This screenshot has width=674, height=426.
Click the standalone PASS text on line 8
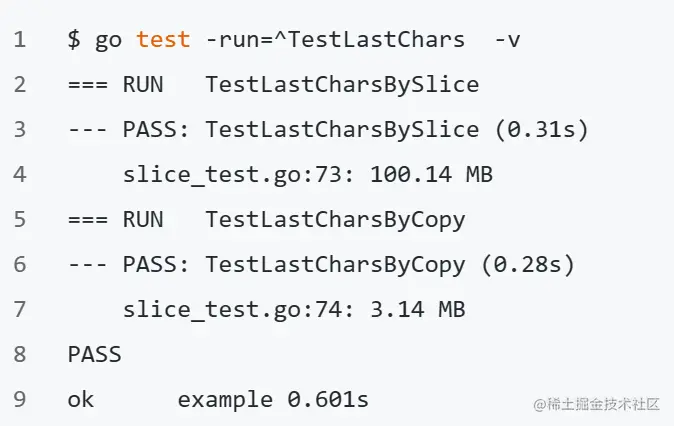[x=95, y=355]
